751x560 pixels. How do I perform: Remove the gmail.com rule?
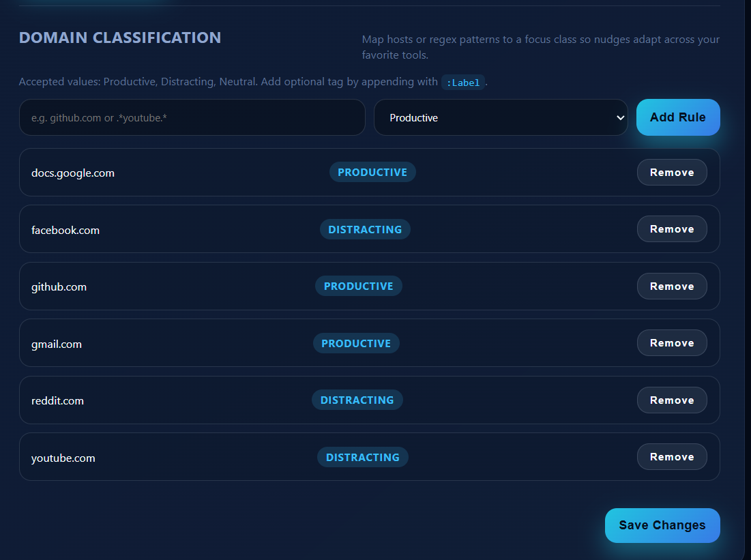pyautogui.click(x=671, y=343)
